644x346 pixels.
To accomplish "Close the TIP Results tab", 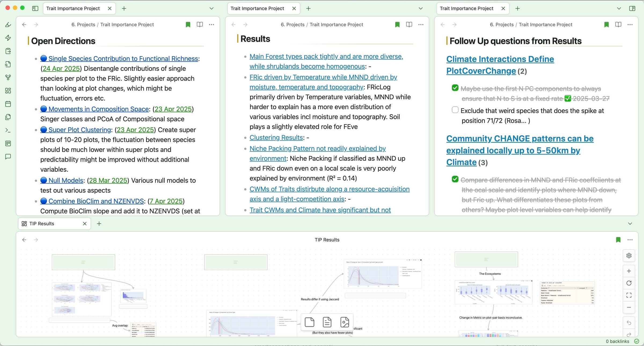I will point(85,224).
